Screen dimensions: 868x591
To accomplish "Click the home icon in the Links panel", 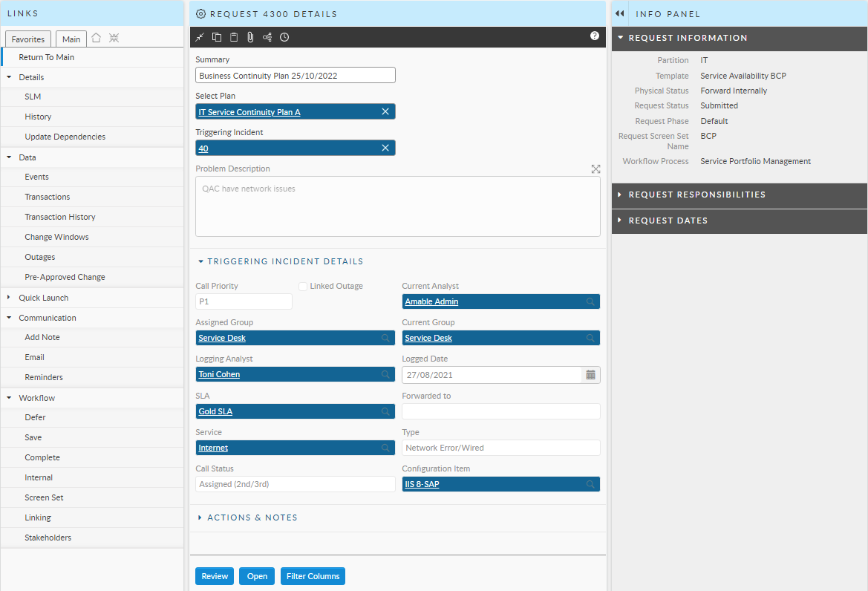I will pos(97,39).
